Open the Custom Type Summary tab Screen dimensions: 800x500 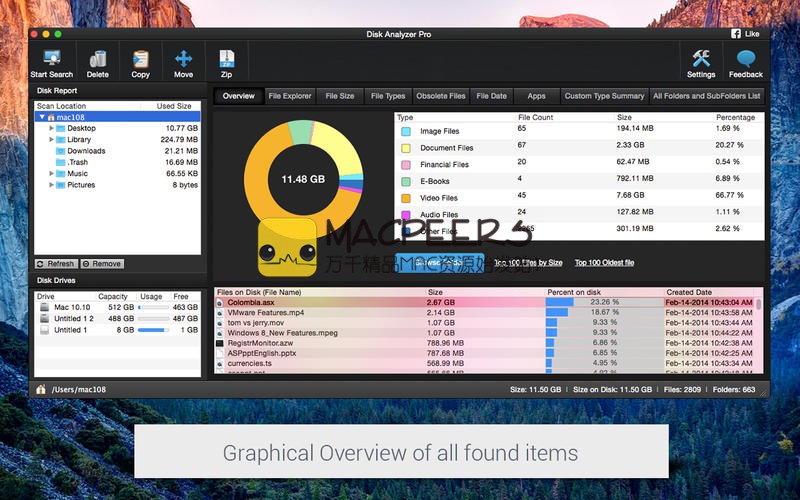[x=604, y=96]
